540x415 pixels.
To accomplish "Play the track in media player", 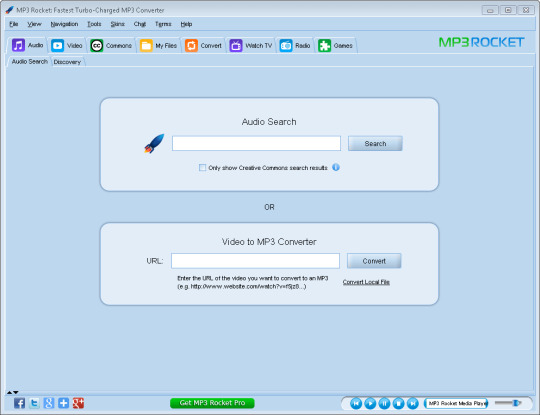I will (x=370, y=403).
